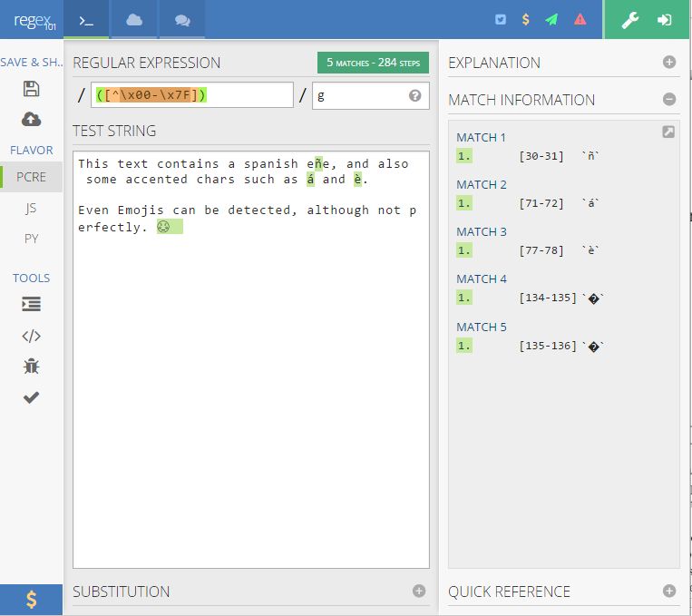Open the chat bubbles tab
692x616 pixels.
[x=182, y=20]
